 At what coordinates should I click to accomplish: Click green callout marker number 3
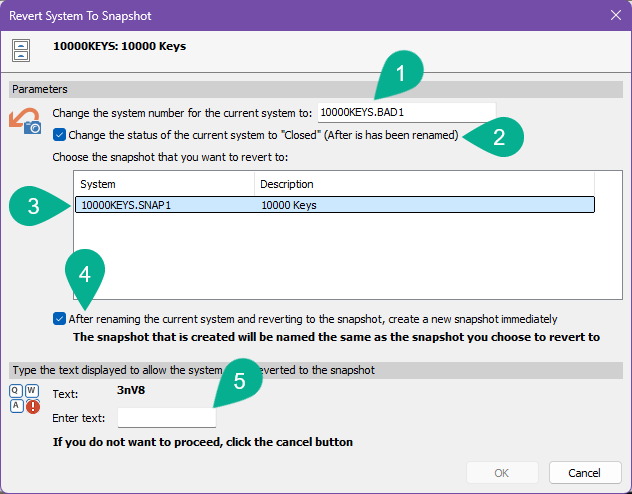[34, 206]
